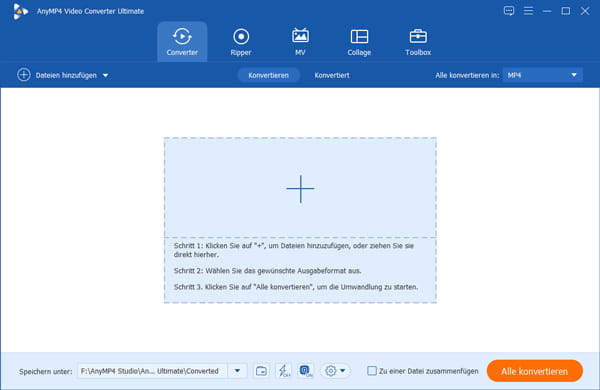600x390 pixels.
Task: Open the MP4 output format dropdown
Action: (x=543, y=75)
